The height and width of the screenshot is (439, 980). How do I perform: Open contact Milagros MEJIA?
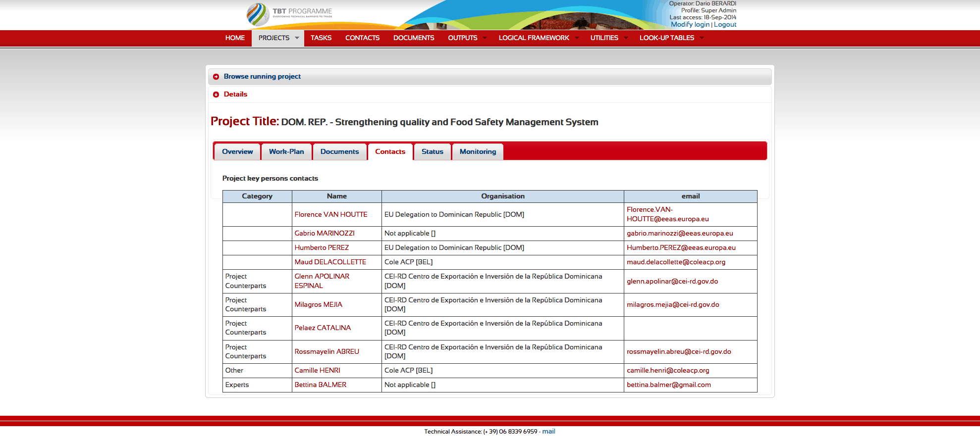click(x=319, y=304)
